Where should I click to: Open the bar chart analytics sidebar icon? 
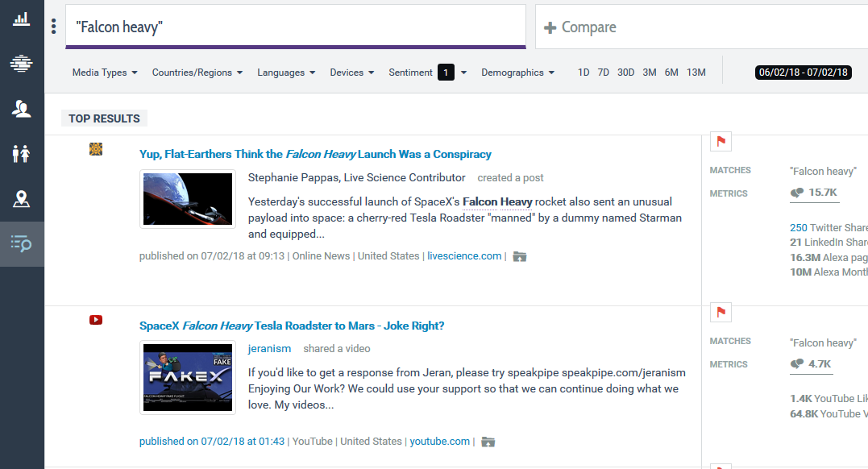(x=21, y=19)
